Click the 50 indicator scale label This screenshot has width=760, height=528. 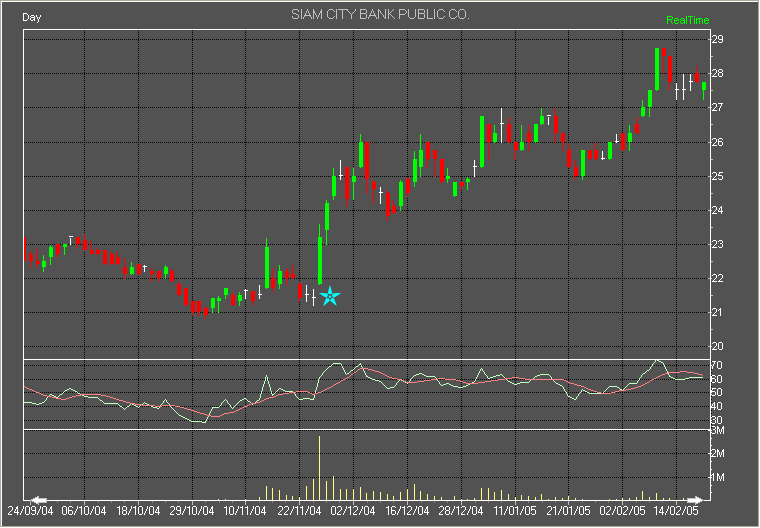716,392
